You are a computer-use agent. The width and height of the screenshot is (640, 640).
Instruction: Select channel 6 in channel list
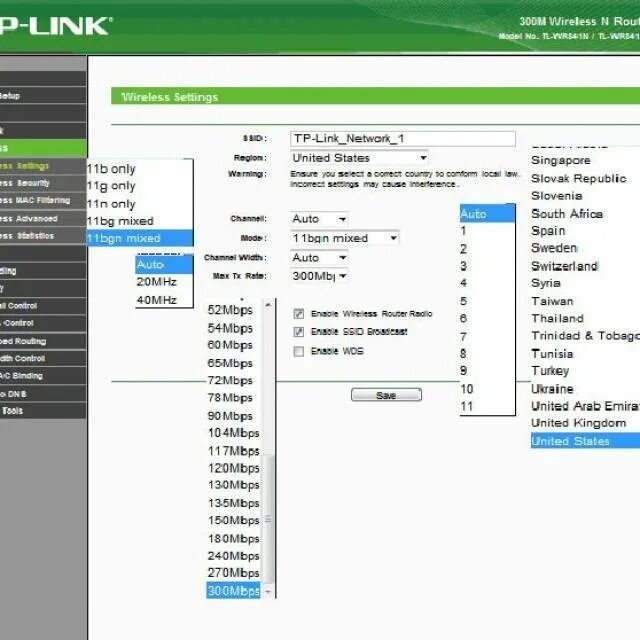(487, 318)
